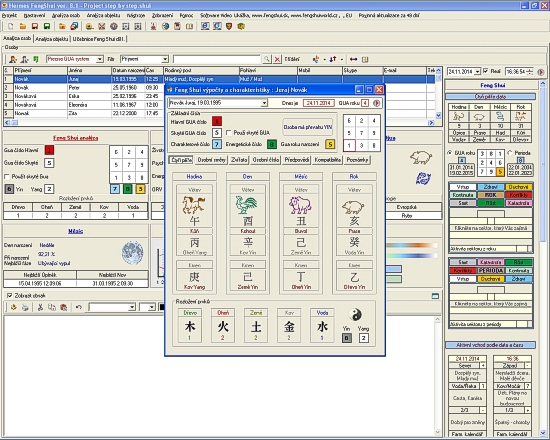The height and width of the screenshot is (440, 550).
Task: Clear the filter with the red X icon
Action: coord(277,59)
